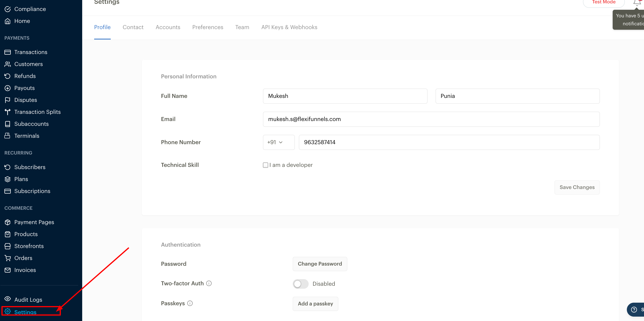The image size is (644, 321).
Task: Click the Save Changes button
Action: point(577,187)
